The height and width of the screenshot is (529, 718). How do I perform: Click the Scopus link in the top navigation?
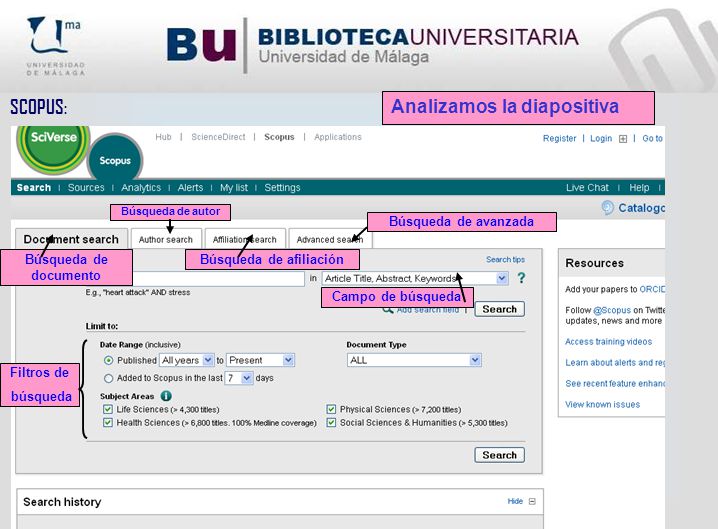279,136
